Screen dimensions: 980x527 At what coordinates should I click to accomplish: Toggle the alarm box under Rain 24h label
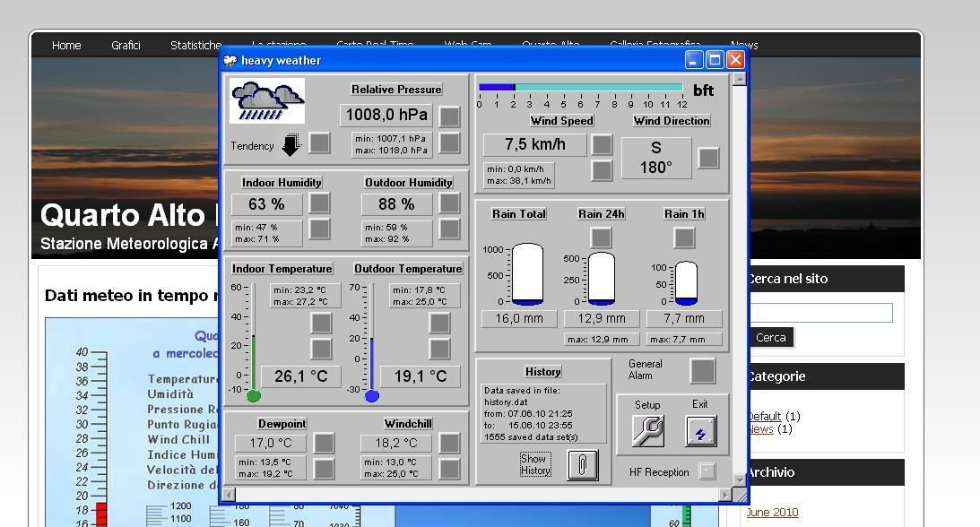601,238
